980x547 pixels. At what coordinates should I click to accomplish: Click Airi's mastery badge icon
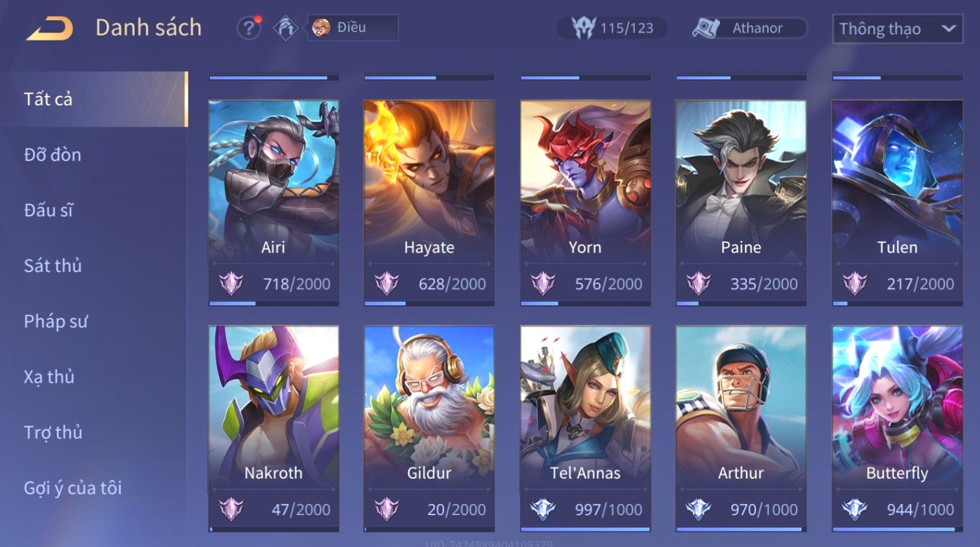[x=231, y=283]
